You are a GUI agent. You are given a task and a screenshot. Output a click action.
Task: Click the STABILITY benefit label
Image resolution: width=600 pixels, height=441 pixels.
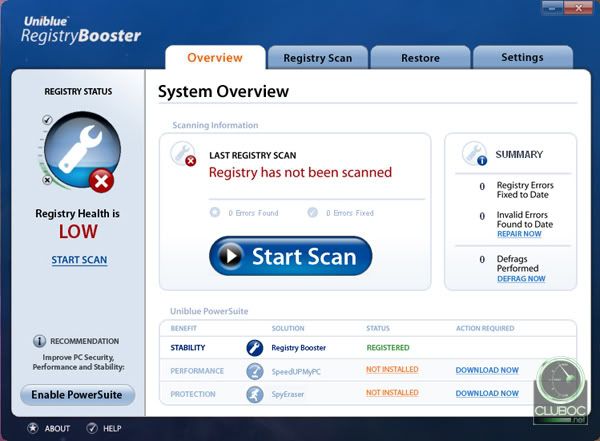[x=188, y=348]
